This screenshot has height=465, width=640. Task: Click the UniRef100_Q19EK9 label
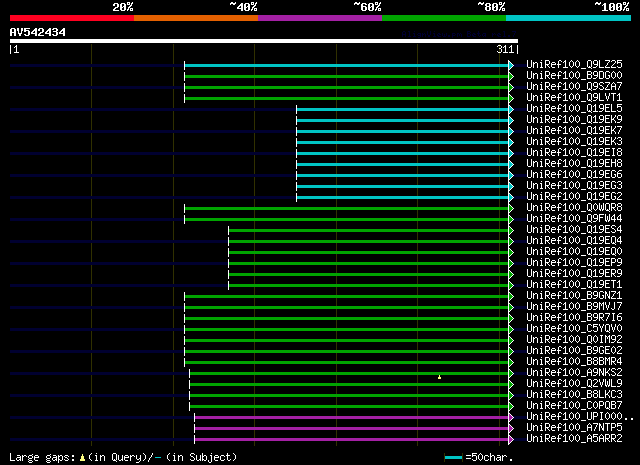[x=574, y=119]
